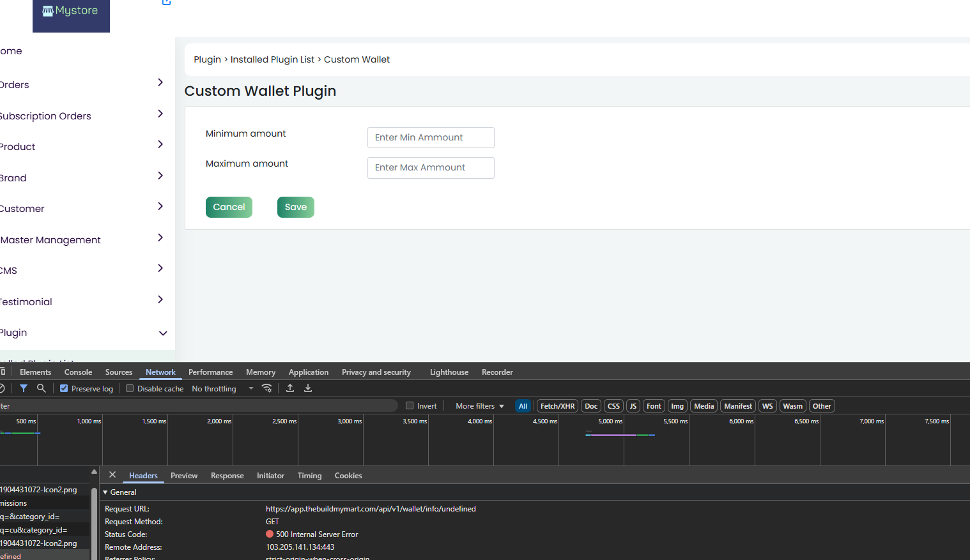
Task: Filter requests by Wasm type
Action: click(x=792, y=406)
